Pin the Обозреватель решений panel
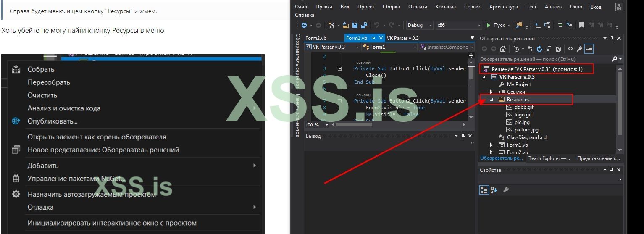 pyautogui.click(x=612, y=38)
